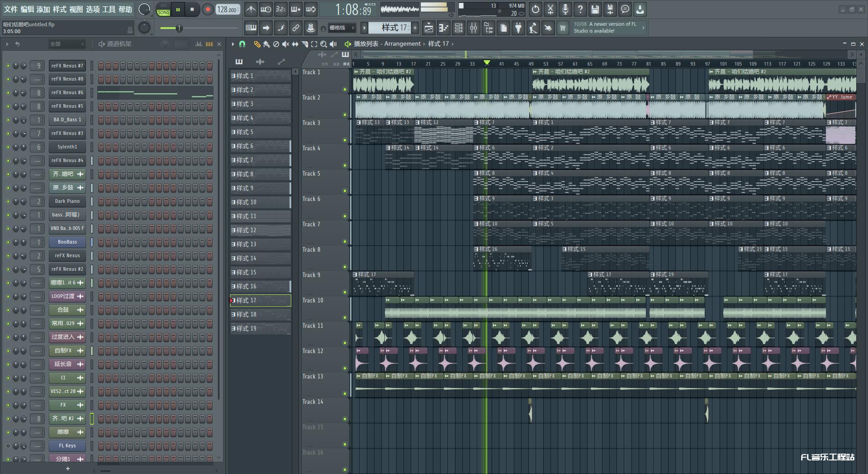The image size is (868, 474).
Task: Toggle mute switch on Track 10
Action: (x=345, y=318)
